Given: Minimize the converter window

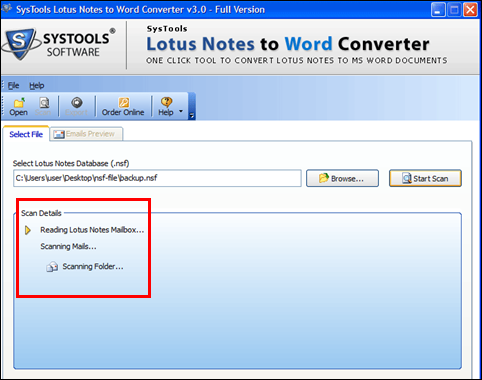Looking at the screenshot, I should (x=438, y=10).
